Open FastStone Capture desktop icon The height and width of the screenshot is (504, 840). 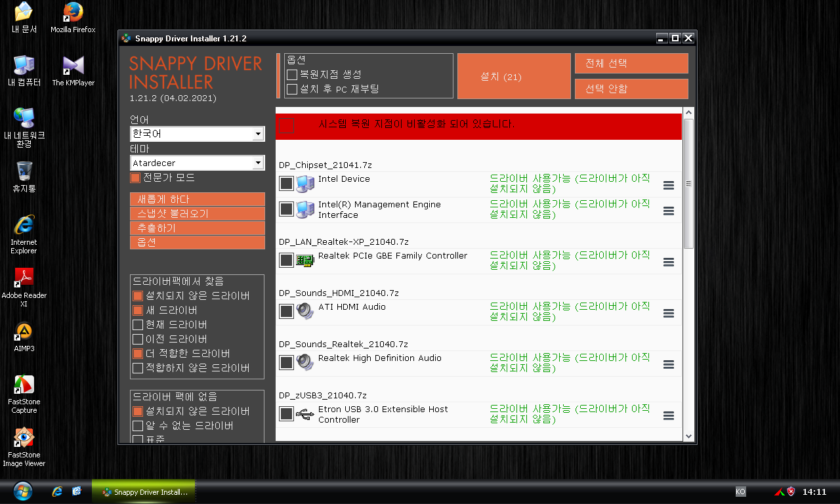point(24,394)
